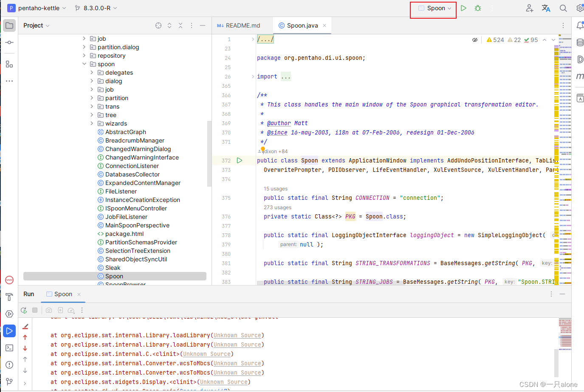Open the Spoon run configuration dropdown
This screenshot has height=392, width=584.
pos(434,8)
